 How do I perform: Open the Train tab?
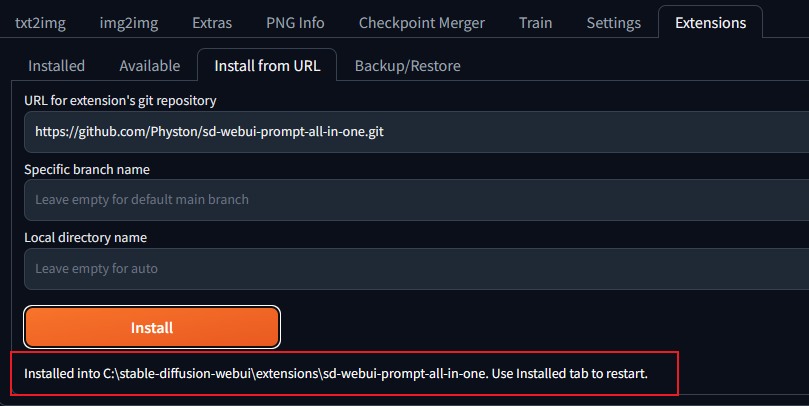pos(535,22)
